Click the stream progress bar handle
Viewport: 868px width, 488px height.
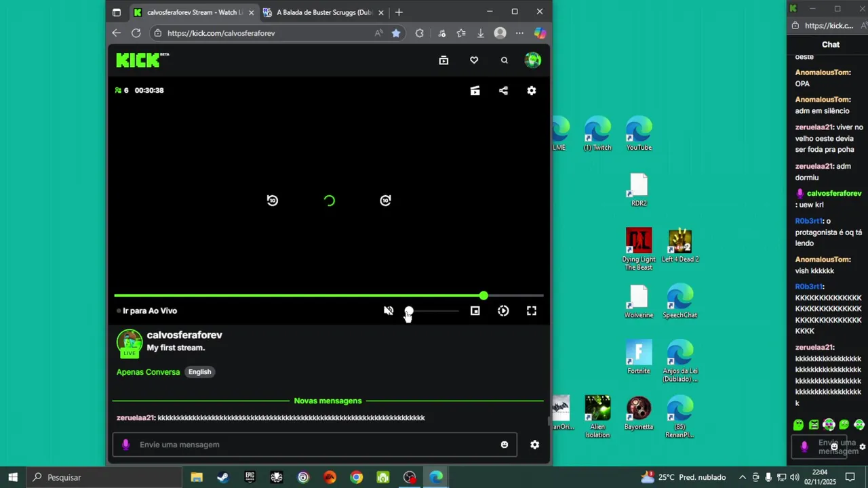click(x=483, y=296)
